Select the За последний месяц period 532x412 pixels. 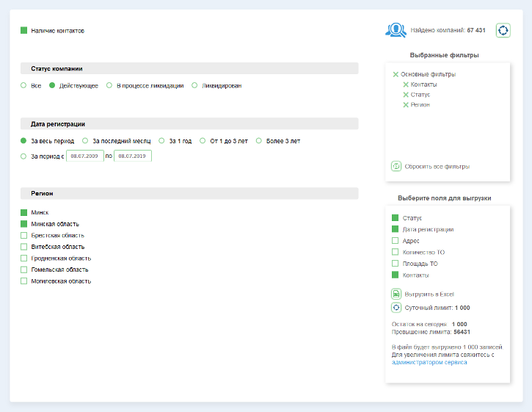click(86, 141)
